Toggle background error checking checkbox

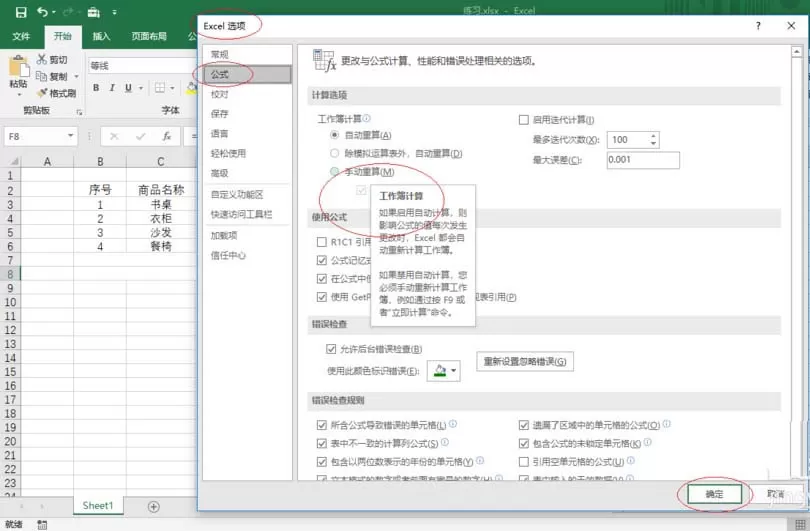click(x=331, y=349)
